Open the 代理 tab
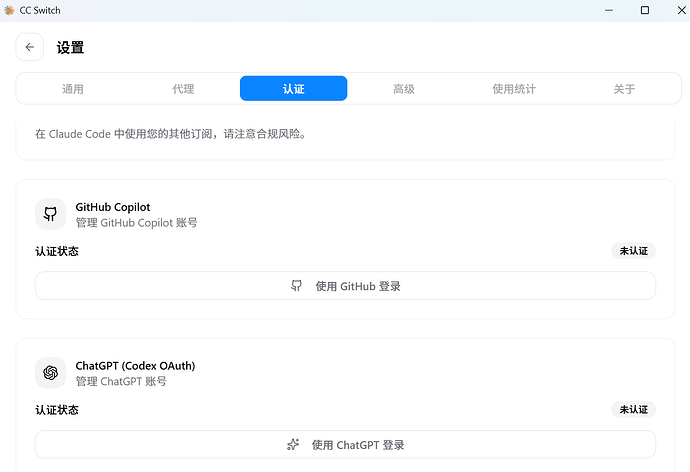This screenshot has width=690, height=472. point(183,89)
